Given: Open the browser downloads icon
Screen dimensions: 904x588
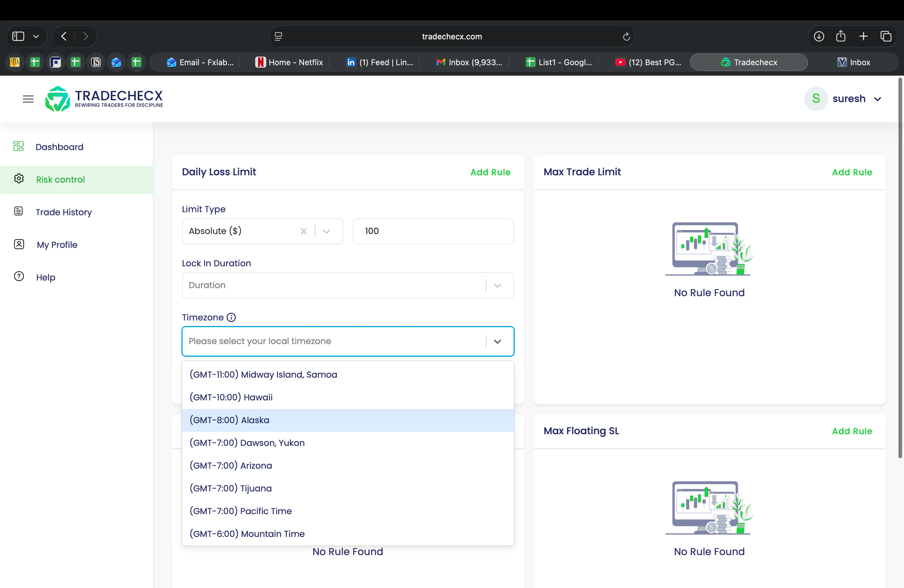Looking at the screenshot, I should 819,37.
